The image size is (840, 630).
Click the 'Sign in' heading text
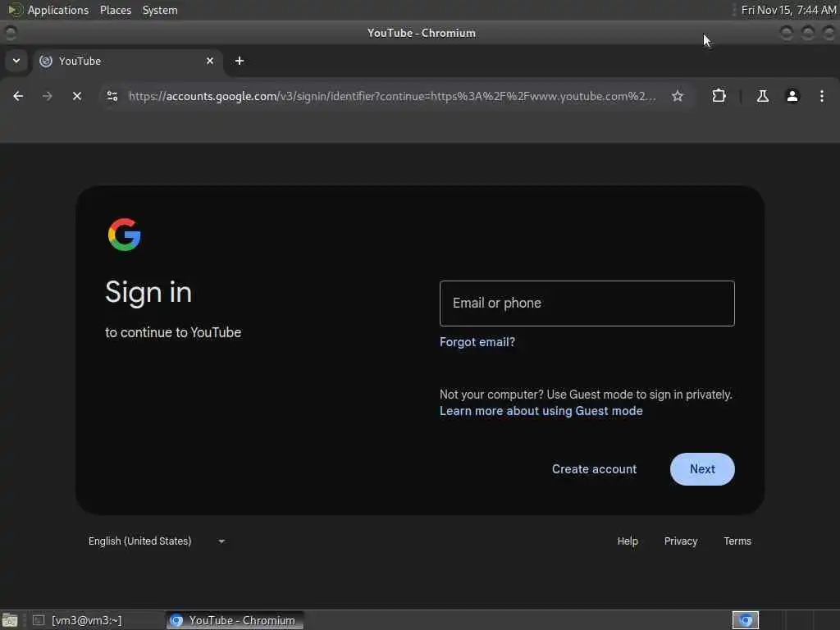point(148,293)
